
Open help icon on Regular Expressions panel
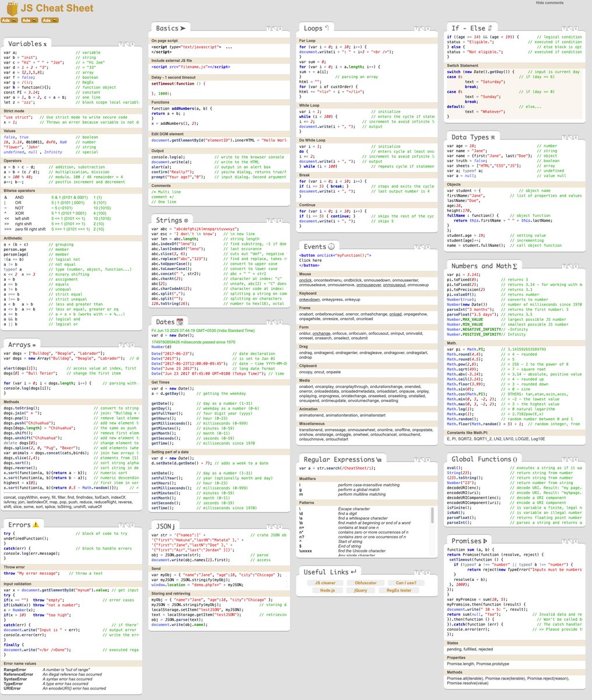click(415, 460)
